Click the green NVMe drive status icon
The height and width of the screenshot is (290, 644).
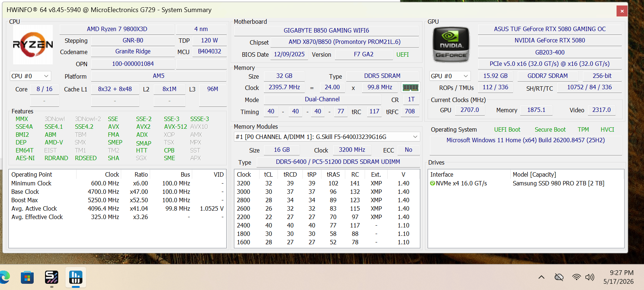(x=432, y=183)
